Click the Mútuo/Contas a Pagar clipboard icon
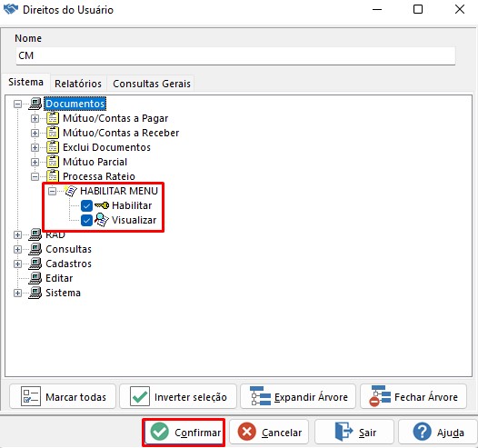 [x=53, y=118]
